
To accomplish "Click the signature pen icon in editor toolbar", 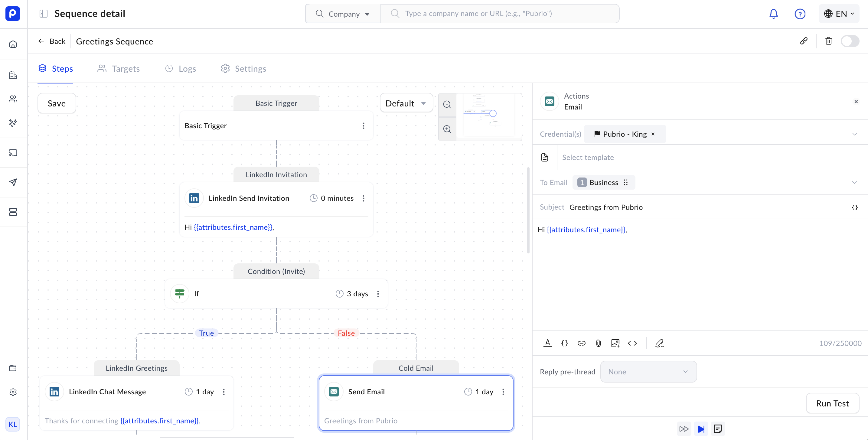I will pos(659,343).
